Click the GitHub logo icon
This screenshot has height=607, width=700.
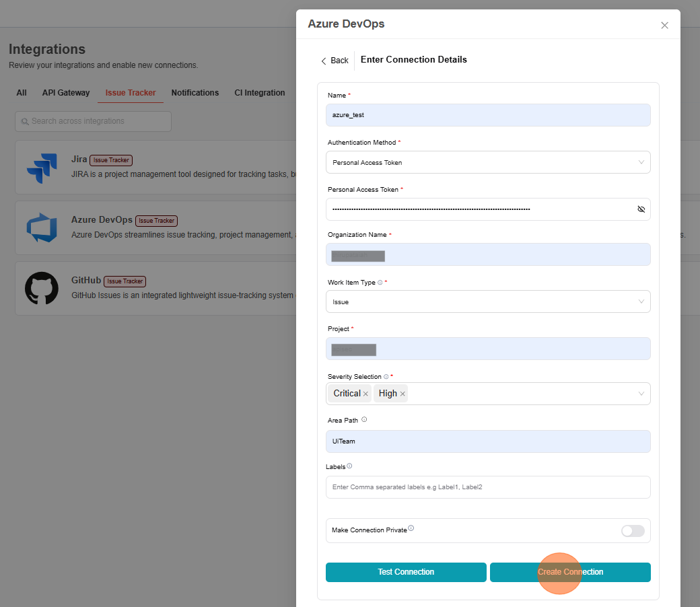pos(42,288)
